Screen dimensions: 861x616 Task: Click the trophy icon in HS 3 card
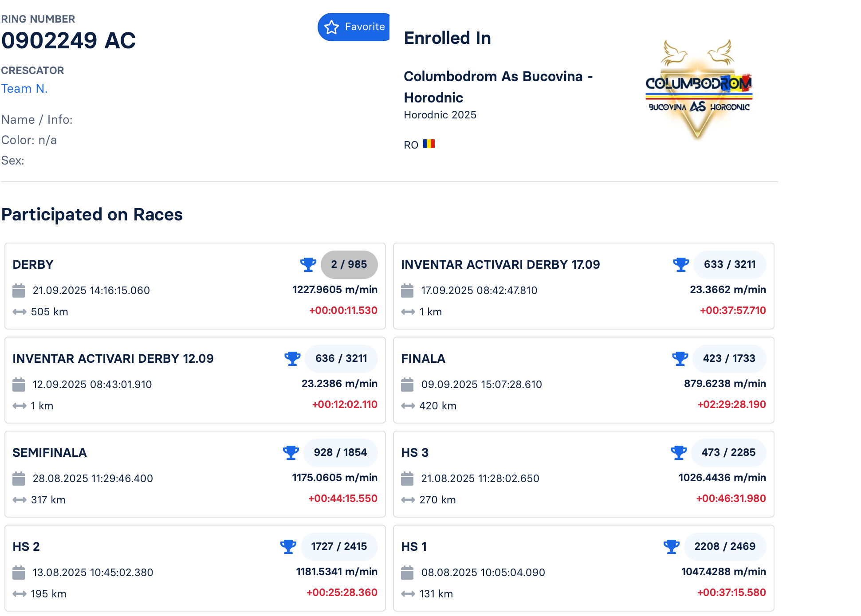(x=679, y=452)
